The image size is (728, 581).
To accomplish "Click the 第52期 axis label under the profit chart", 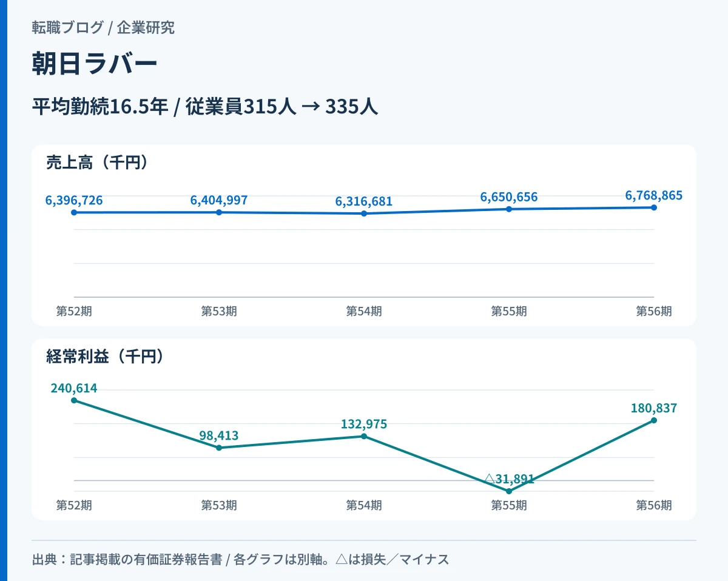I will click(74, 505).
